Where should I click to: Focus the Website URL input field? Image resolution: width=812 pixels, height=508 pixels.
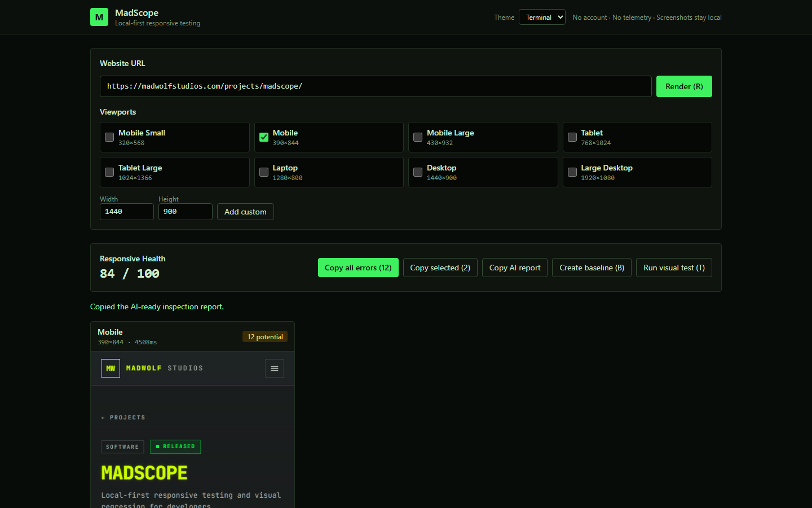pos(376,86)
